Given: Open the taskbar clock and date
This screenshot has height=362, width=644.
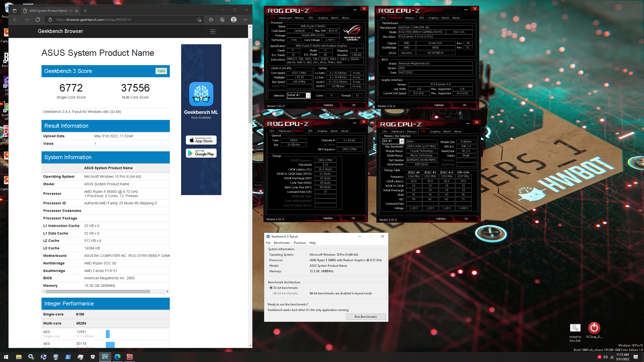Looking at the screenshot, I should pyautogui.click(x=623, y=357).
